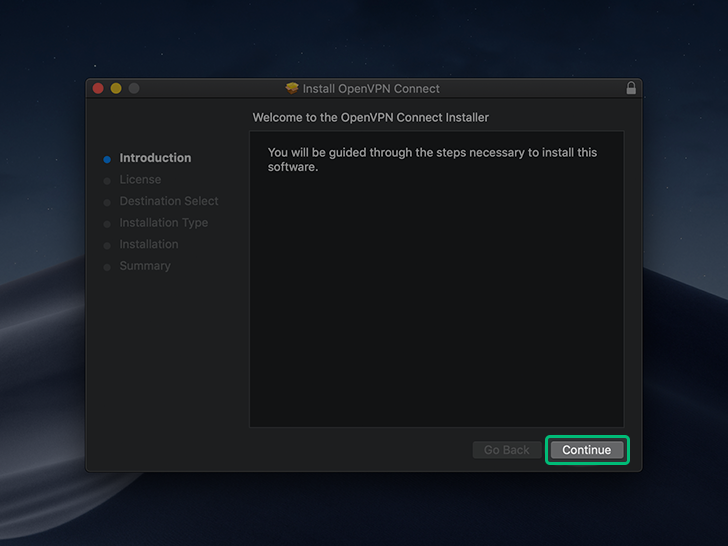Click the Continue button
This screenshot has width=728, height=546.
[x=587, y=450]
